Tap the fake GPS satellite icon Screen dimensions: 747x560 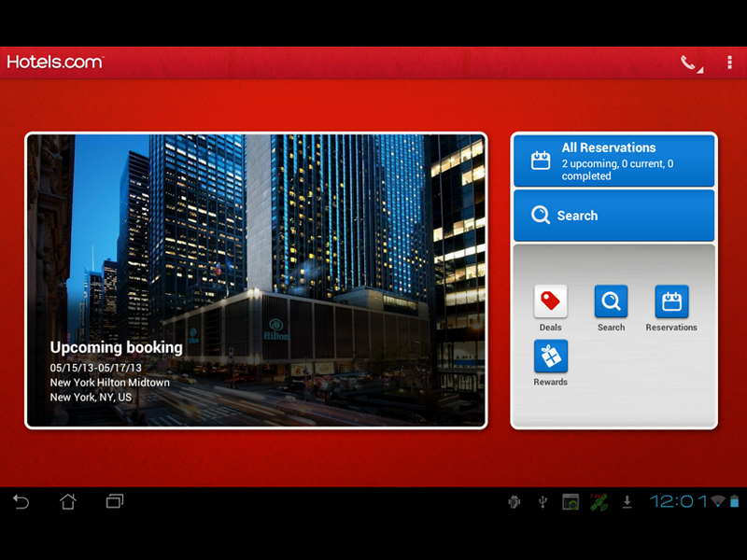[599, 502]
